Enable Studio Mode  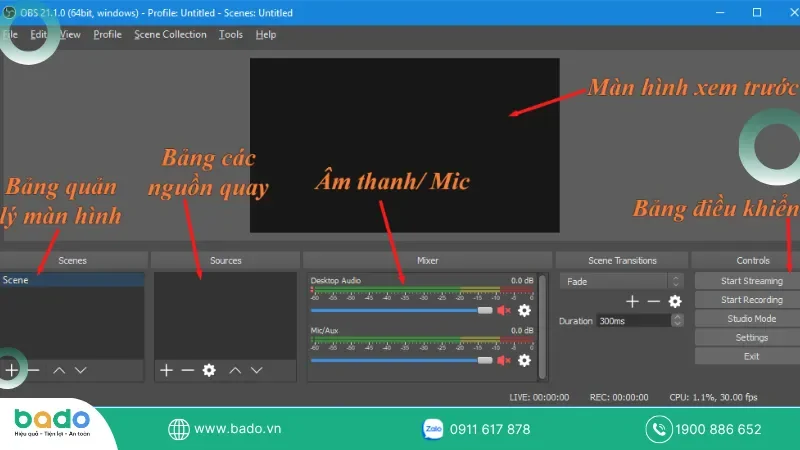pyautogui.click(x=747, y=318)
